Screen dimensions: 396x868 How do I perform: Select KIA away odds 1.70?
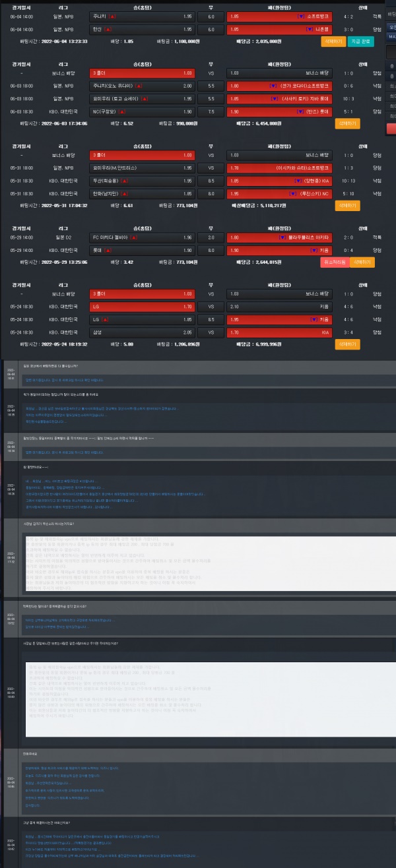(x=279, y=332)
